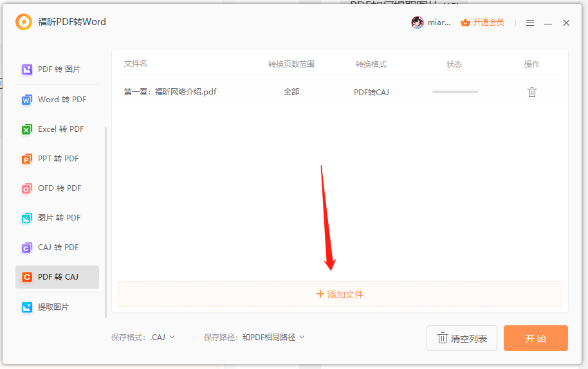The height and width of the screenshot is (369, 588).
Task: Click the PDF 转 图片 sidebar icon
Action: 27,69
